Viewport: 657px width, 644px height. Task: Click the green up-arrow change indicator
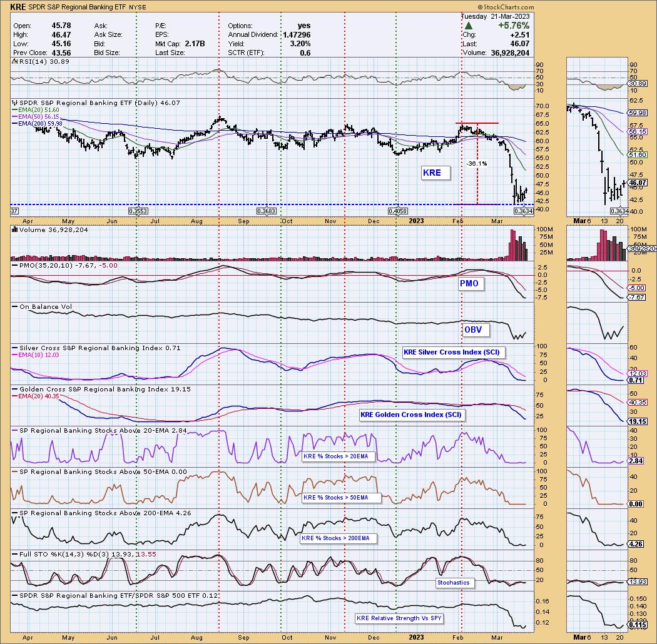click(x=469, y=26)
